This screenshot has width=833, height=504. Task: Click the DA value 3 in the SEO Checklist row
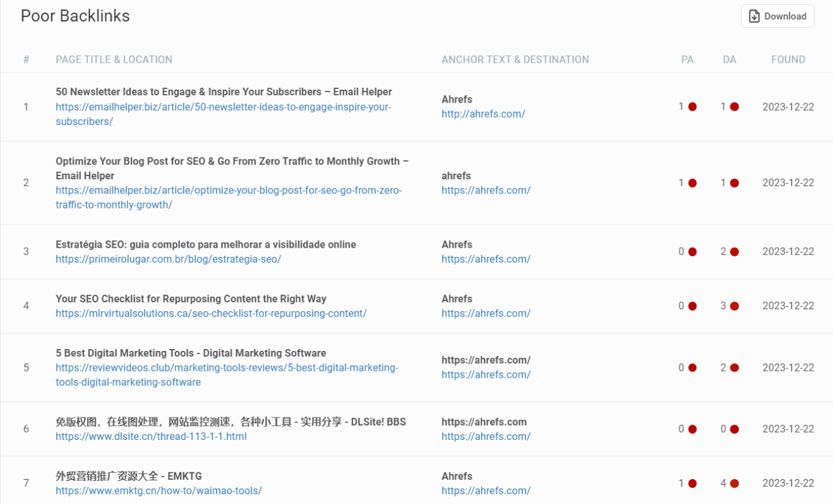pyautogui.click(x=723, y=306)
